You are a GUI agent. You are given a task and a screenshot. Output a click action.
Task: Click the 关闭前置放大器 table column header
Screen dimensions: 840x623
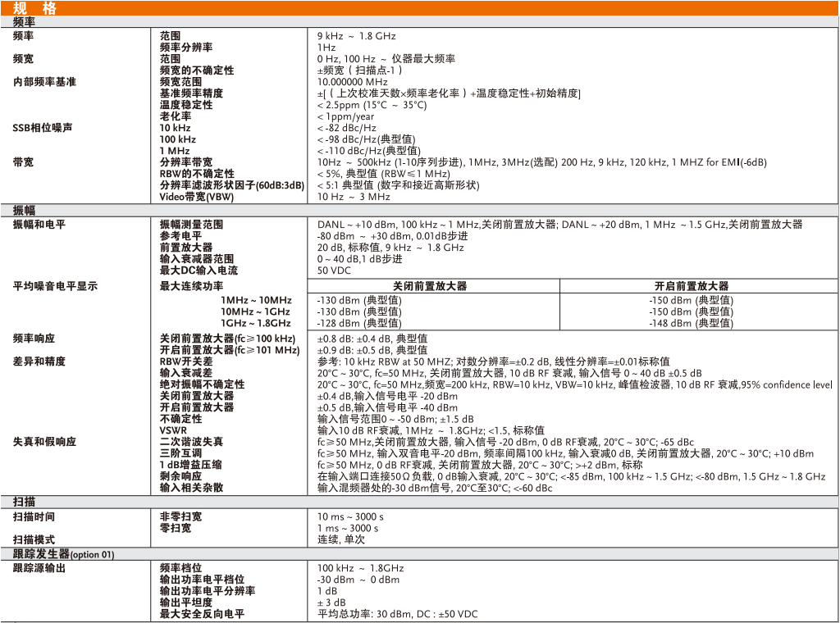(430, 286)
